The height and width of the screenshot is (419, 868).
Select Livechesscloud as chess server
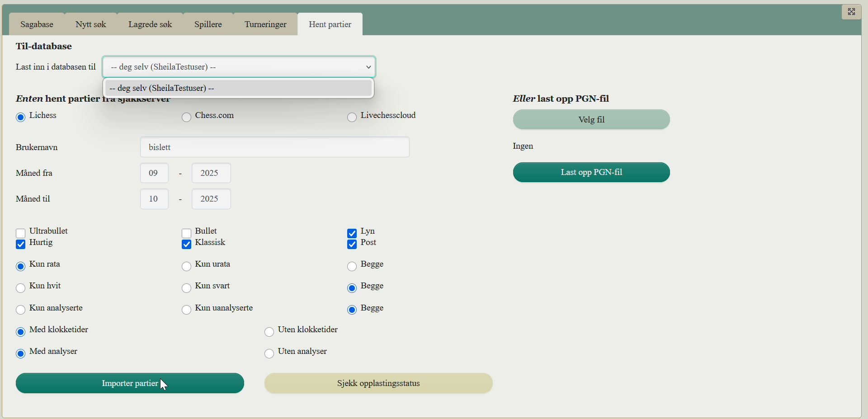coord(352,118)
